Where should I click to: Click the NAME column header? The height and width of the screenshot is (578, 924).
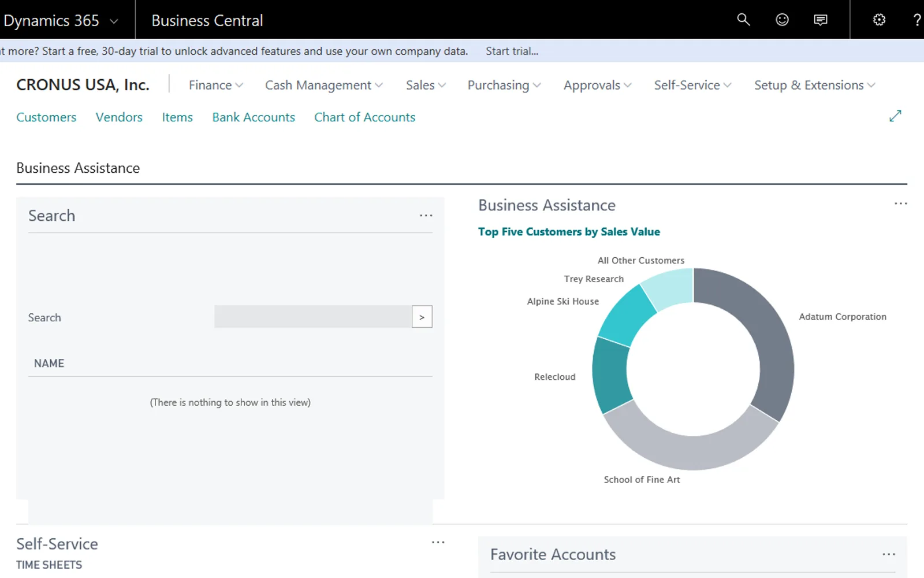(x=49, y=364)
